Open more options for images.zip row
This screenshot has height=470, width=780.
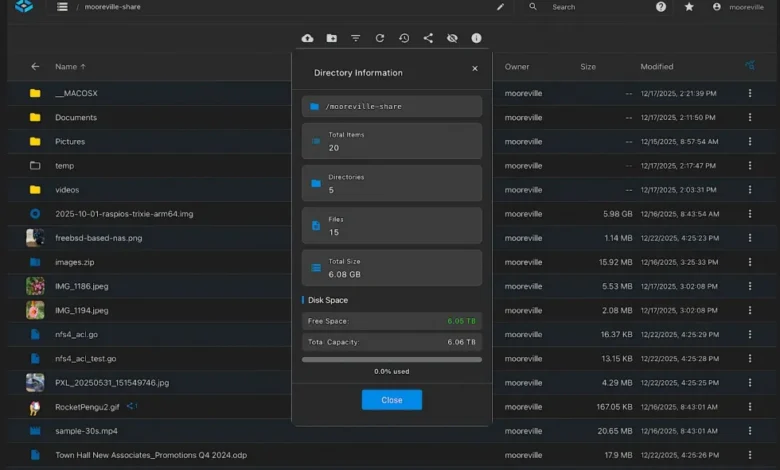tap(750, 262)
